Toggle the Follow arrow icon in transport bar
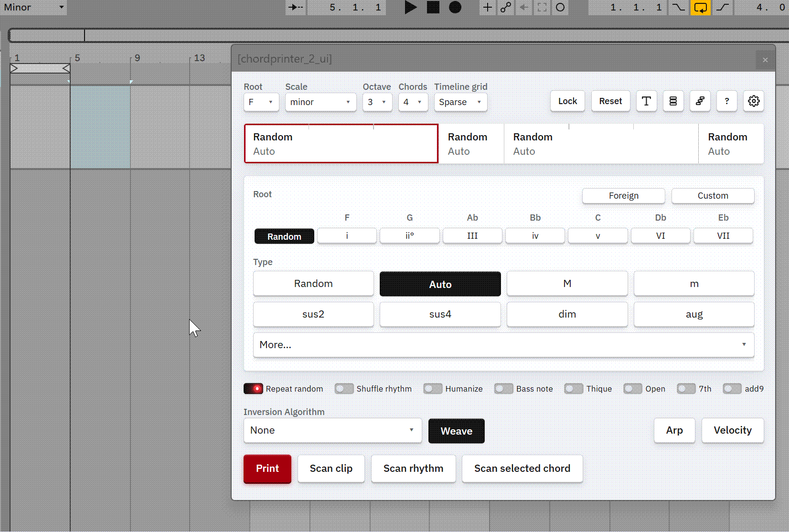Image resolution: width=789 pixels, height=532 pixels. coord(296,7)
